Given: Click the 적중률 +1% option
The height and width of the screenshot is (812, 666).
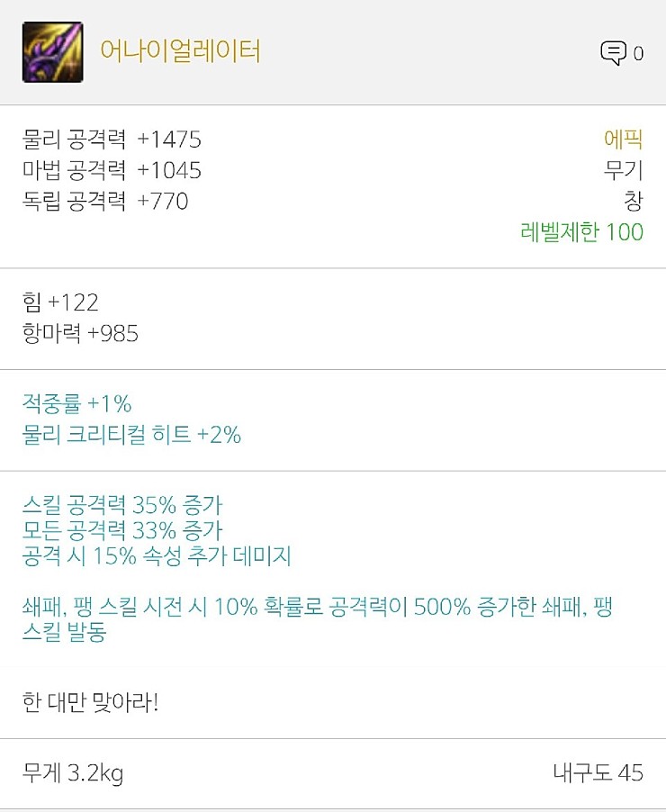Looking at the screenshot, I should 76,403.
